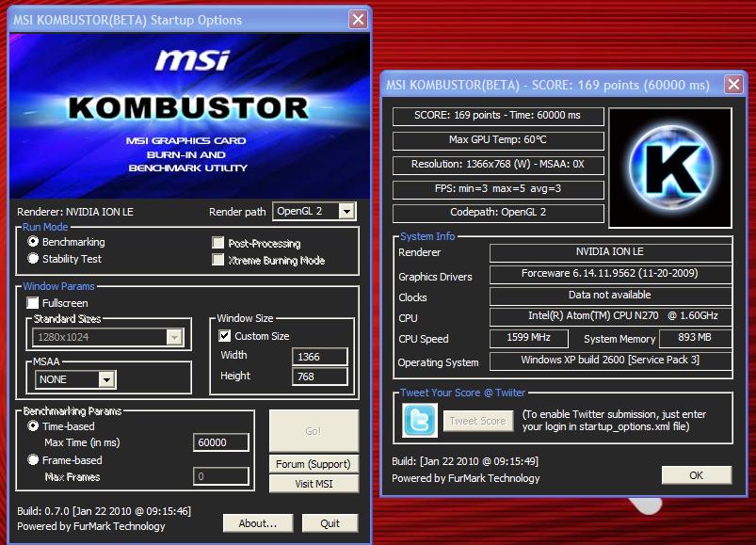The width and height of the screenshot is (756, 545).
Task: Enable Xtreme Burning Mode checkbox
Action: click(x=217, y=260)
